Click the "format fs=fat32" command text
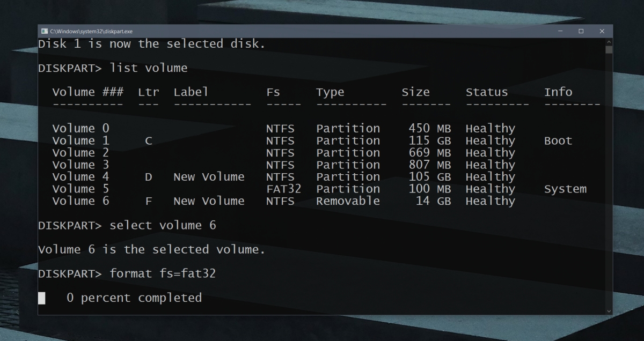This screenshot has height=341, width=644. coord(163,273)
